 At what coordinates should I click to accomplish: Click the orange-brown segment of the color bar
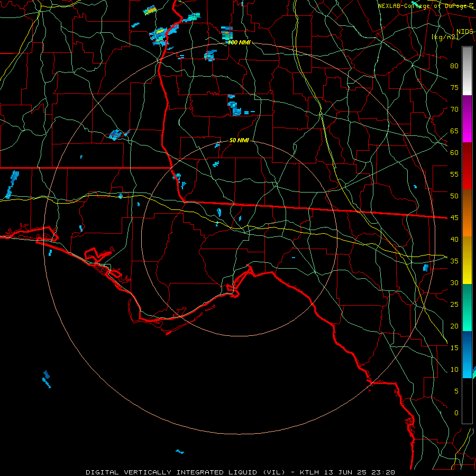click(x=467, y=213)
